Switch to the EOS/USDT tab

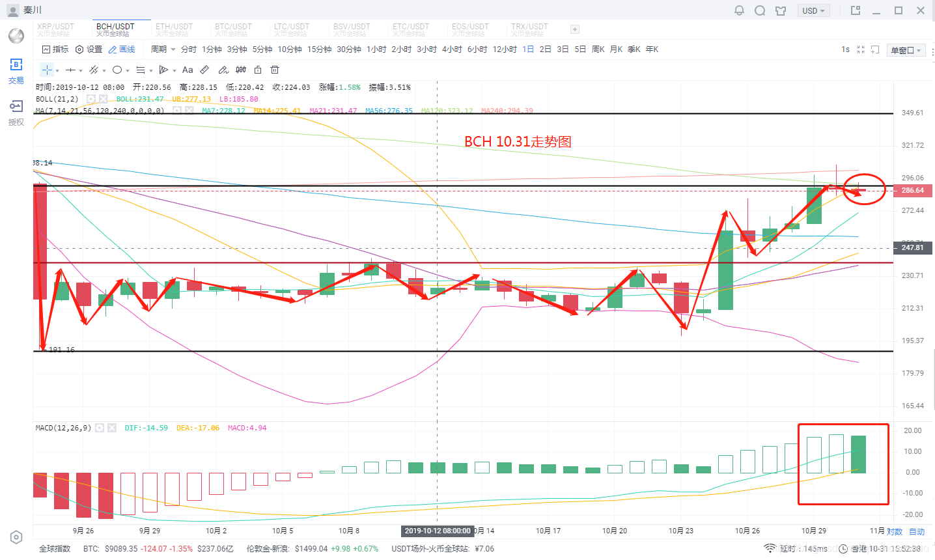coord(470,29)
